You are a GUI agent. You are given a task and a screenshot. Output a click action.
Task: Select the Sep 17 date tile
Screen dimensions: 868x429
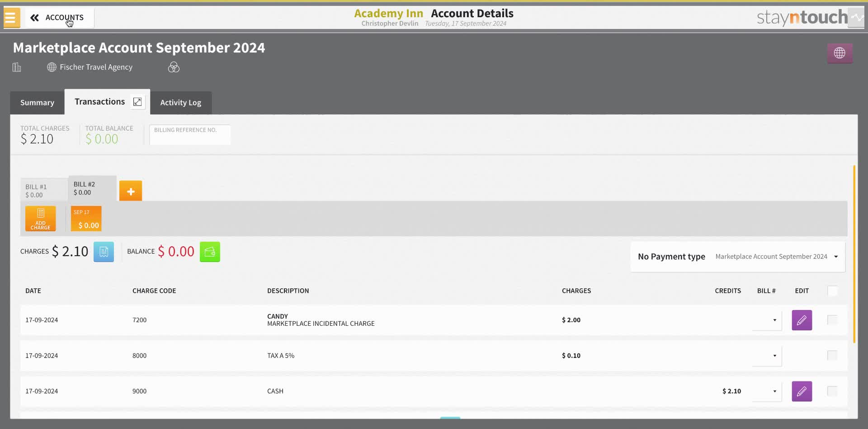(86, 219)
